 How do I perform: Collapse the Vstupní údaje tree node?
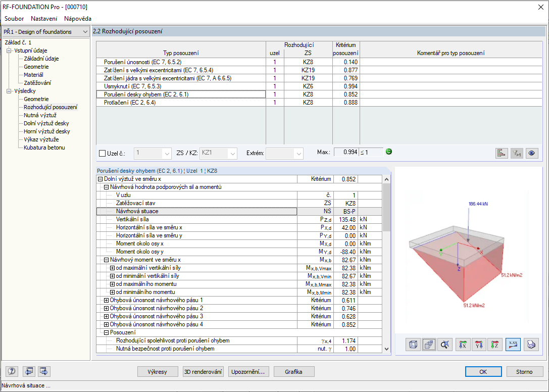pyautogui.click(x=9, y=51)
